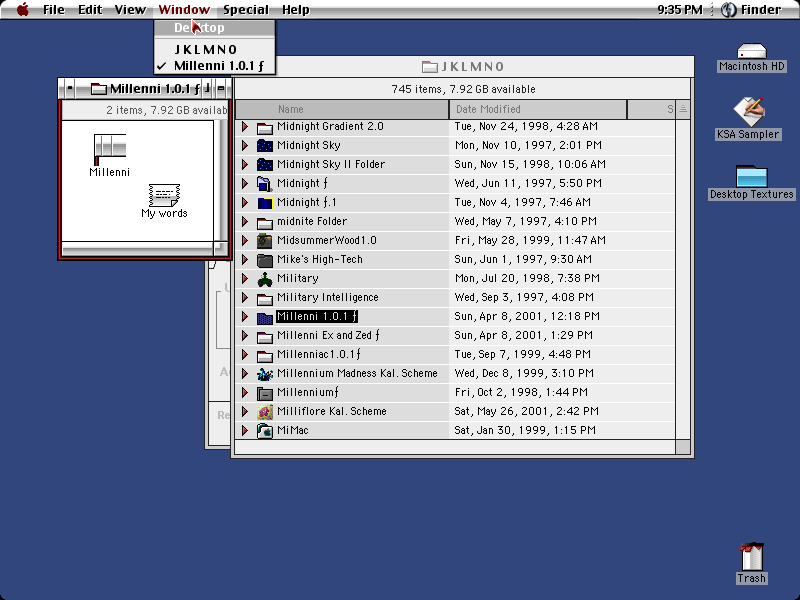Sort the list by Name column
Image resolution: width=800 pixels, height=600 pixels.
pos(342,109)
